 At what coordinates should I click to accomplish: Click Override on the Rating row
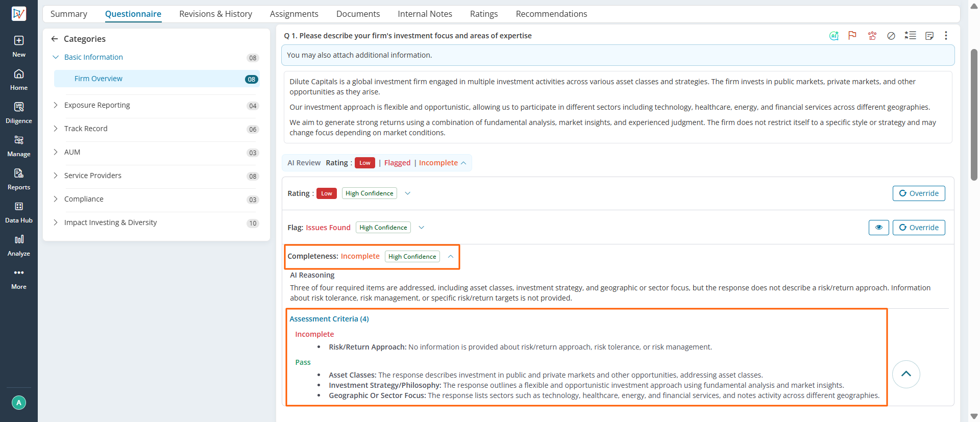(919, 193)
